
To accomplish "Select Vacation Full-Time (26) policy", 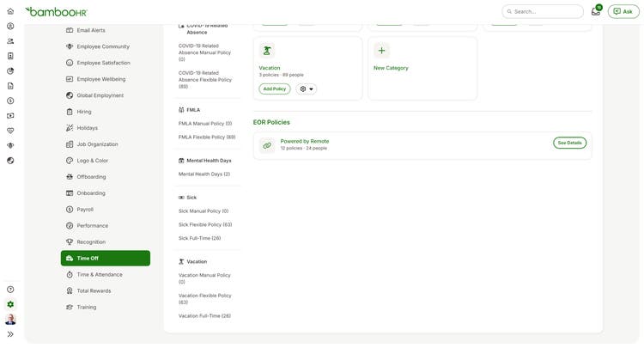I will tap(204, 316).
